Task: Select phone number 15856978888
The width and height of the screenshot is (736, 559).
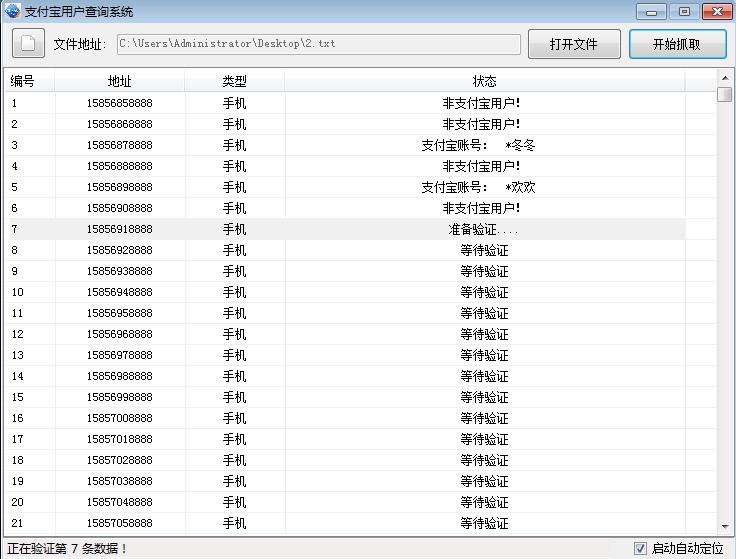Action: click(119, 355)
